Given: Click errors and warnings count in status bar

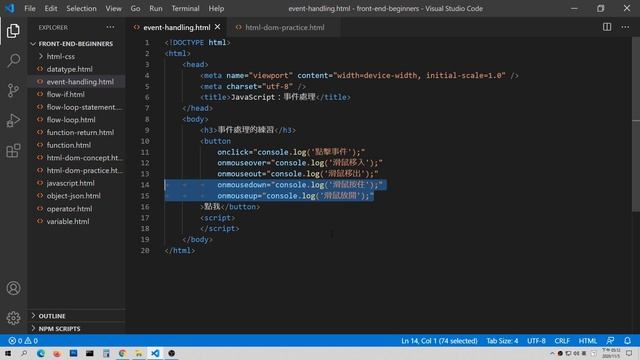Looking at the screenshot, I should point(23,340).
